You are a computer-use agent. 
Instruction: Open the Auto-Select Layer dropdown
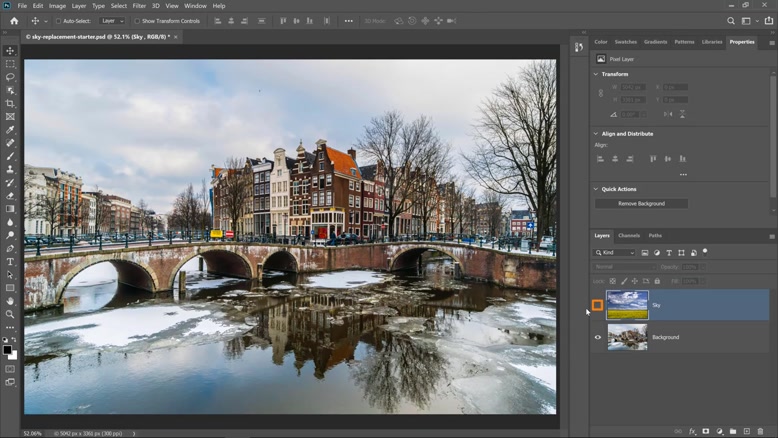[x=112, y=21]
